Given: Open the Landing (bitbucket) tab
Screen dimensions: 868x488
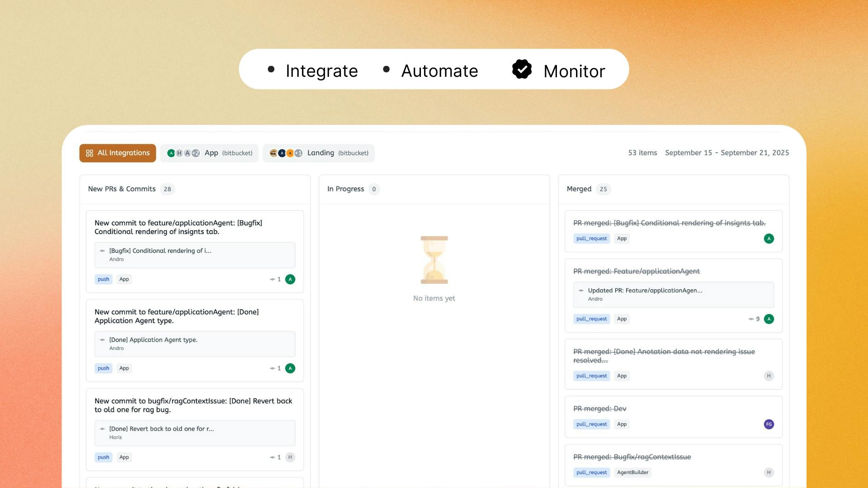Looking at the screenshot, I should point(319,153).
